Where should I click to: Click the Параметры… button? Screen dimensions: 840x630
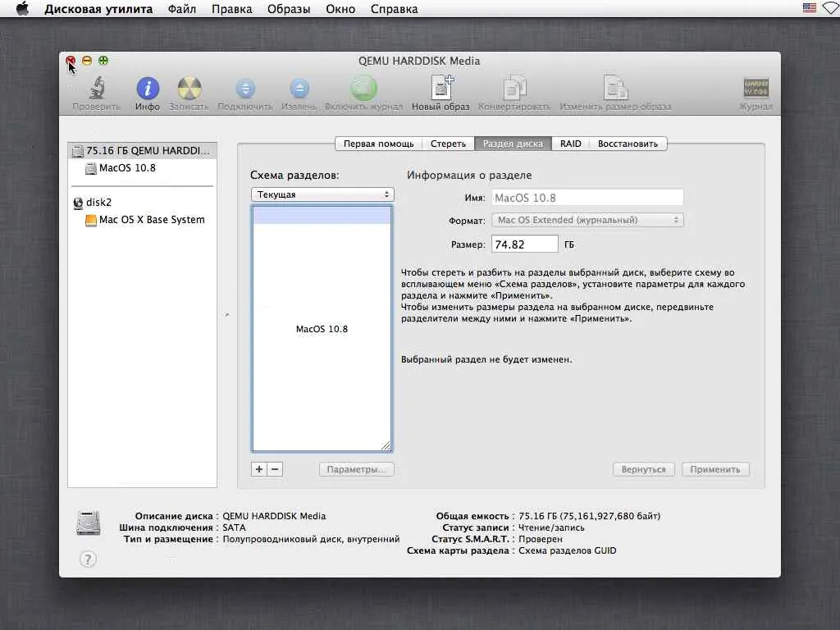tap(357, 469)
